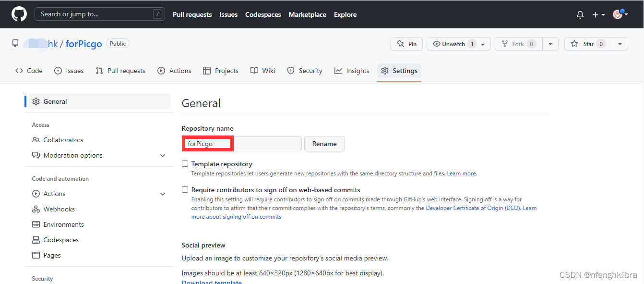Open Issues in the top navigation

pyautogui.click(x=228, y=14)
